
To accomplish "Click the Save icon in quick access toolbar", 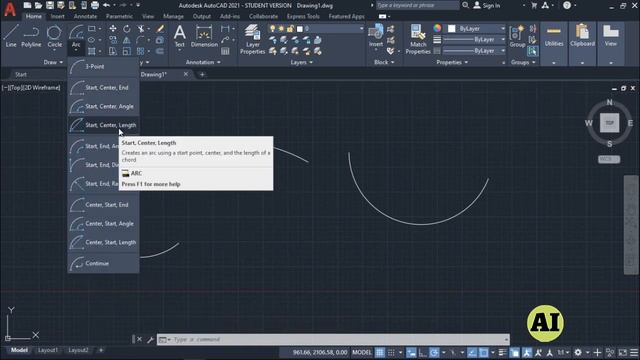I will (x=49, y=5).
